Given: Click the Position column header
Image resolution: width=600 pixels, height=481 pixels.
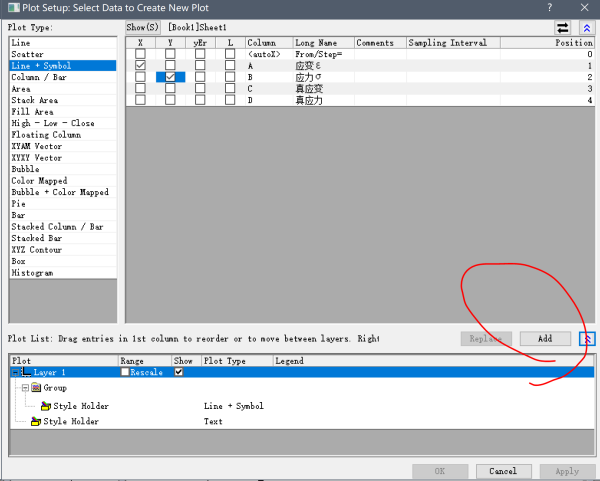Looking at the screenshot, I should 547,43.
